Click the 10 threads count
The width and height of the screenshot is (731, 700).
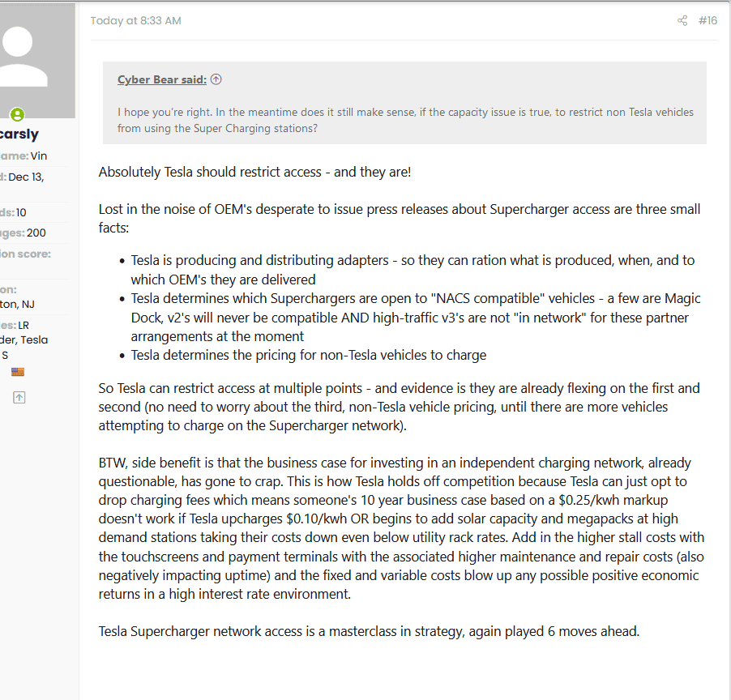(21, 212)
